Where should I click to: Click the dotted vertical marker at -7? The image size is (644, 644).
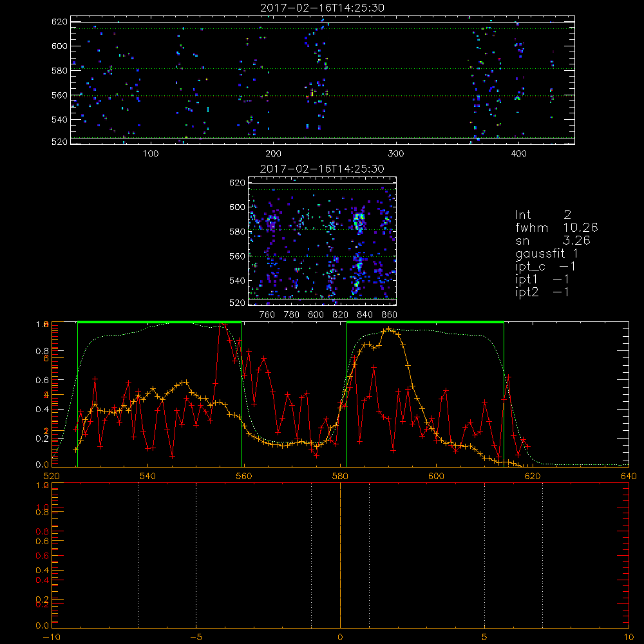tap(138, 555)
